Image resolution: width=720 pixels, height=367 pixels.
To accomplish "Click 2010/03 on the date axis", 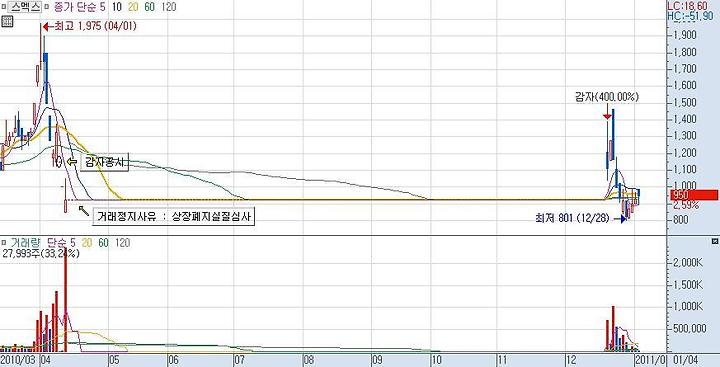I will pos(18,361).
